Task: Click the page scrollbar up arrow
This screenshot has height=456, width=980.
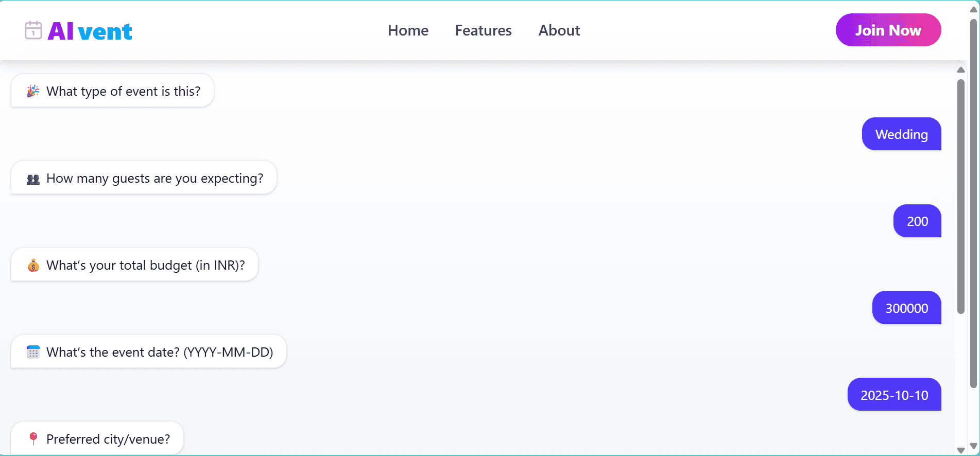Action: point(973,9)
